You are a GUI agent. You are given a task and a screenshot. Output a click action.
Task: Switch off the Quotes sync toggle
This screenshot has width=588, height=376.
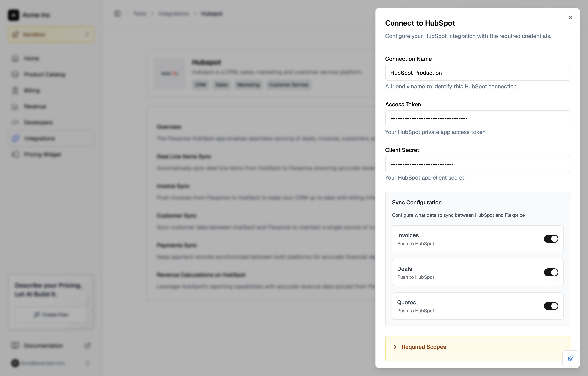(x=551, y=306)
